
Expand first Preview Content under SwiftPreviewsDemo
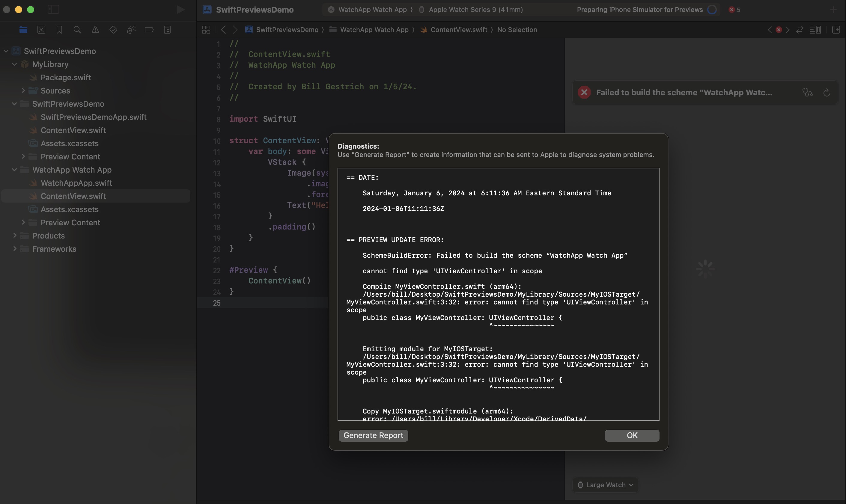pyautogui.click(x=23, y=156)
